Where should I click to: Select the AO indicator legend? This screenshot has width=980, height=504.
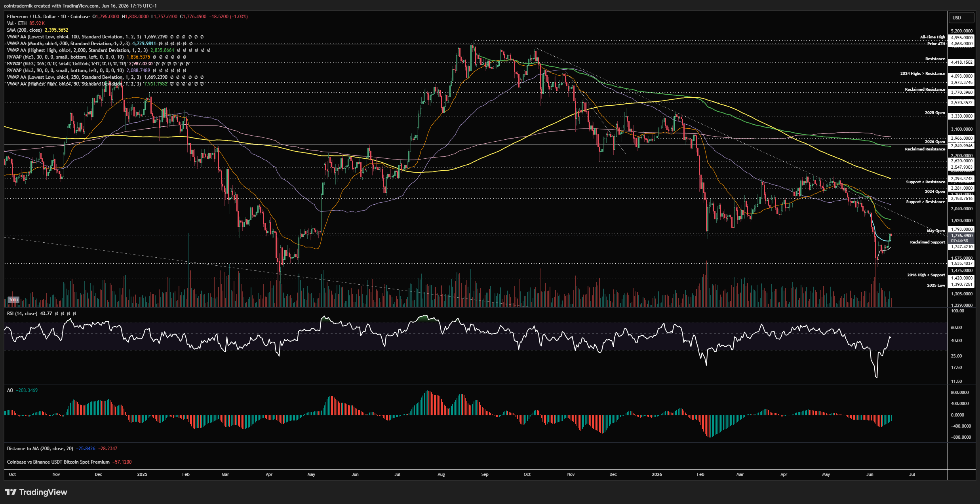pos(10,390)
